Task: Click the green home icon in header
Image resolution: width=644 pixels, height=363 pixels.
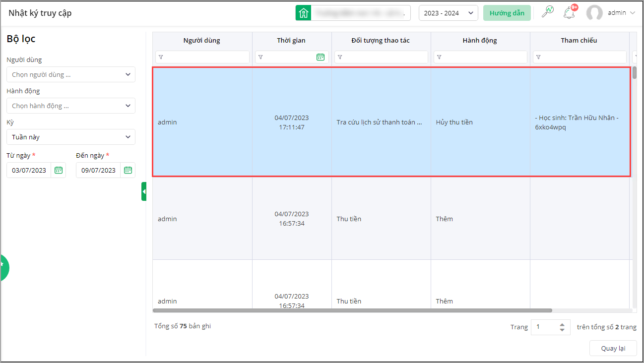Action: tap(303, 13)
